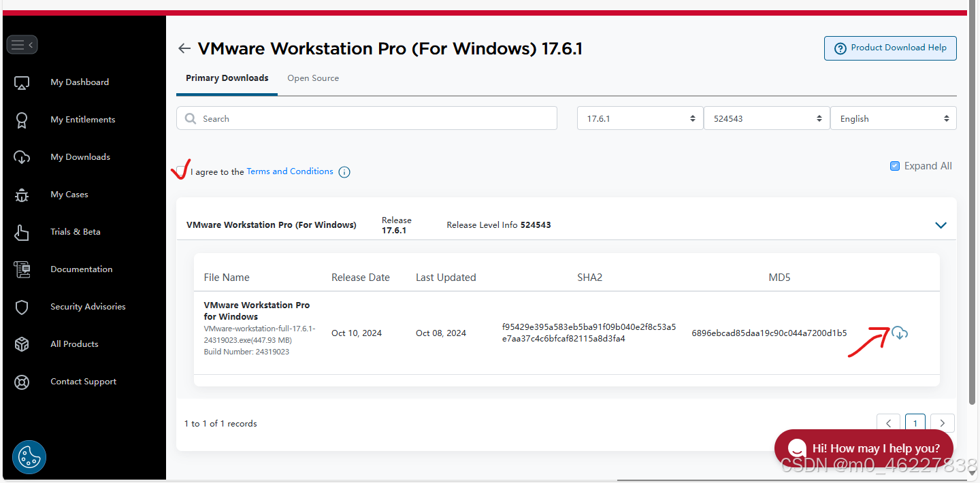Open the 524543 release dropdown
This screenshot has height=483, width=980.
(x=766, y=118)
